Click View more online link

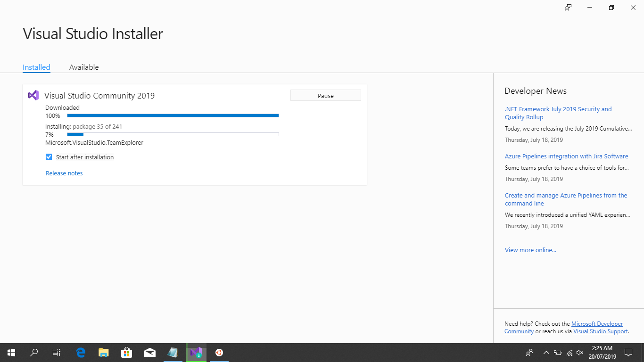[x=530, y=250]
